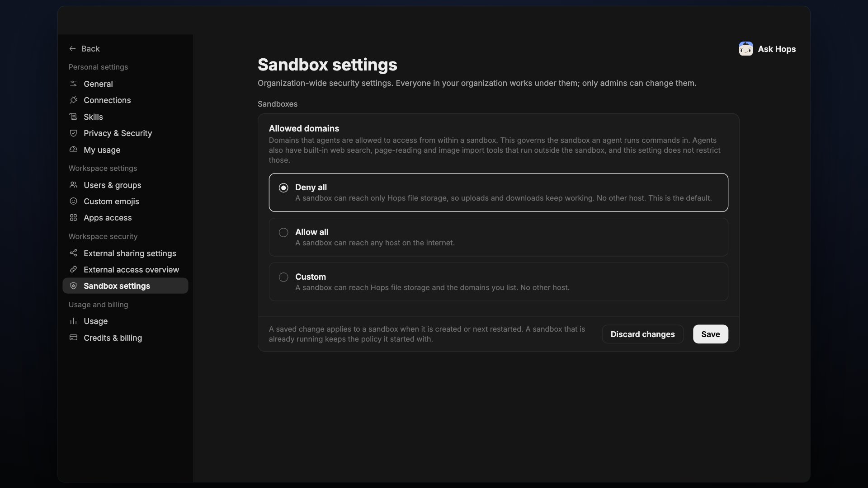Image resolution: width=868 pixels, height=488 pixels.
Task: Open Custom emojis page
Action: click(125, 201)
